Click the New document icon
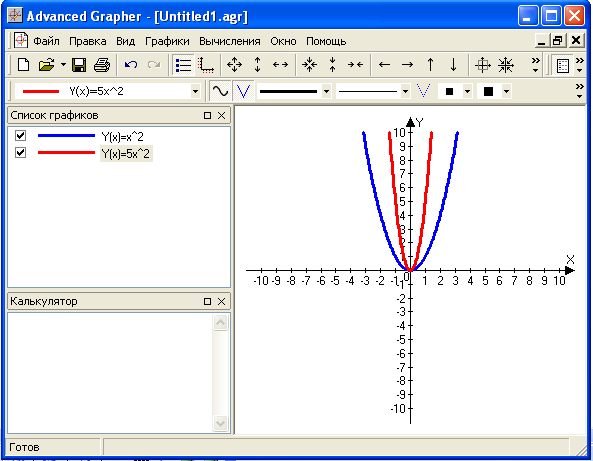Viewport: 593px width, 461px height. [x=23, y=65]
